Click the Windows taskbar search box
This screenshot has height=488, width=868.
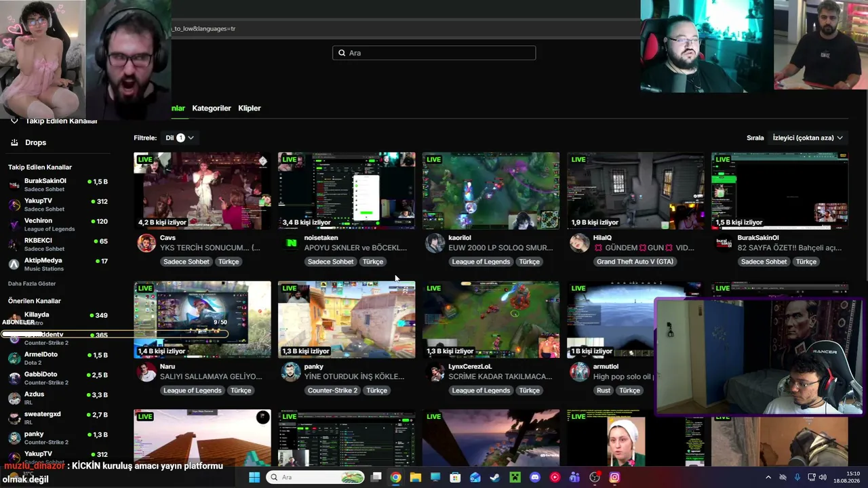315,477
